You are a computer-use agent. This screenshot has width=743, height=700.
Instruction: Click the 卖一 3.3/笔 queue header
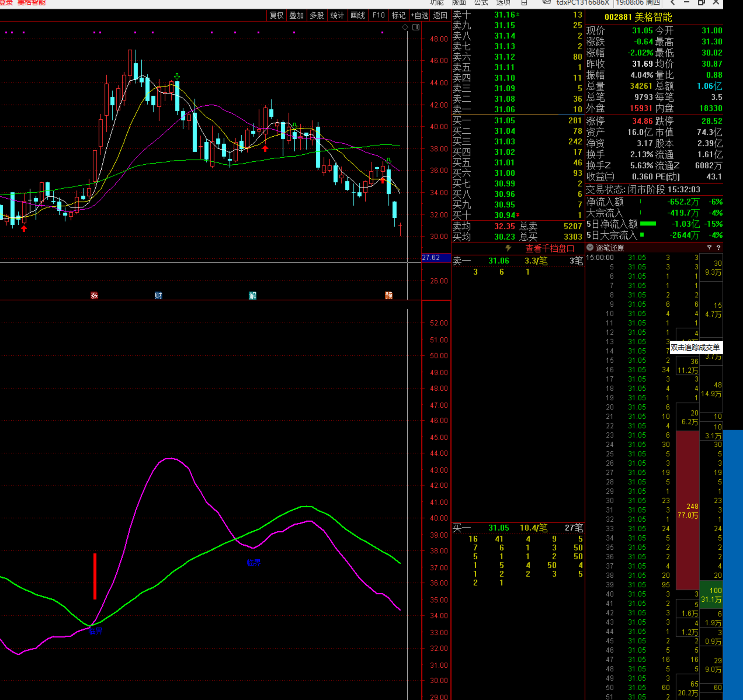[518, 261]
